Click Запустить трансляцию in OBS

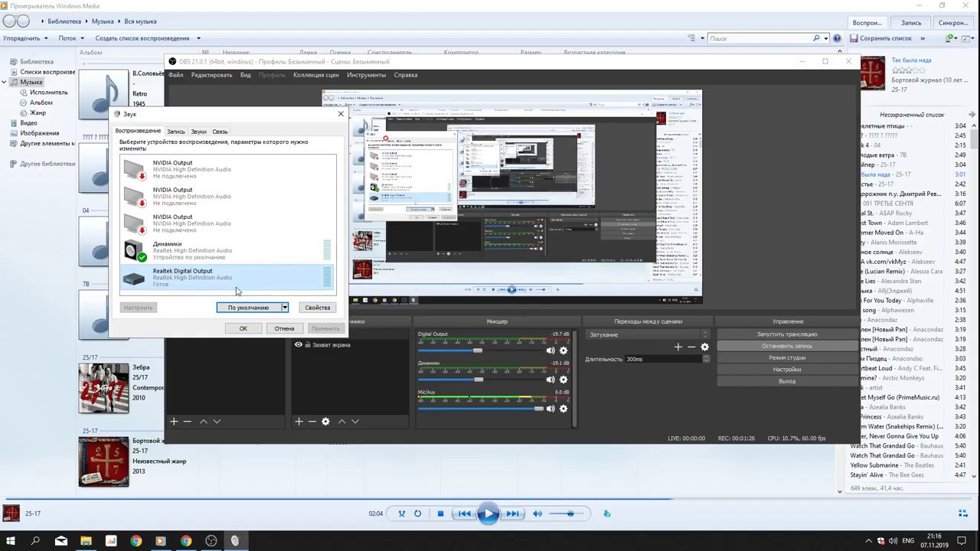click(x=786, y=334)
